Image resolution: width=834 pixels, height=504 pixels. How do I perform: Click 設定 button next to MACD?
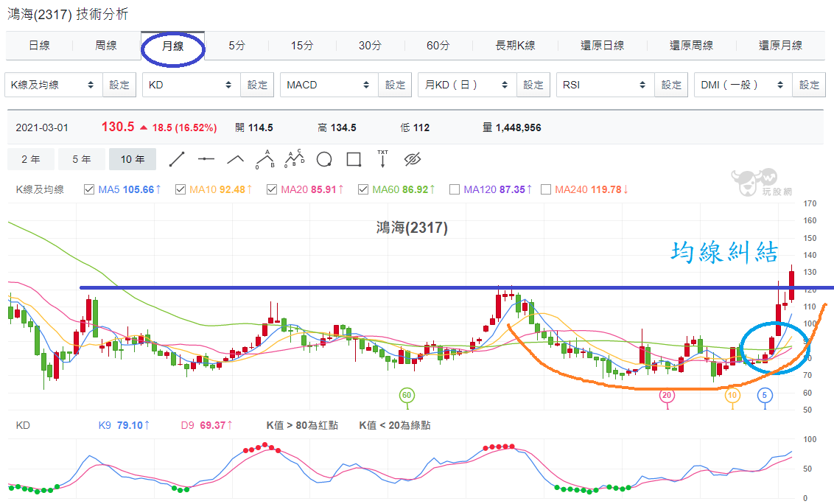395,85
